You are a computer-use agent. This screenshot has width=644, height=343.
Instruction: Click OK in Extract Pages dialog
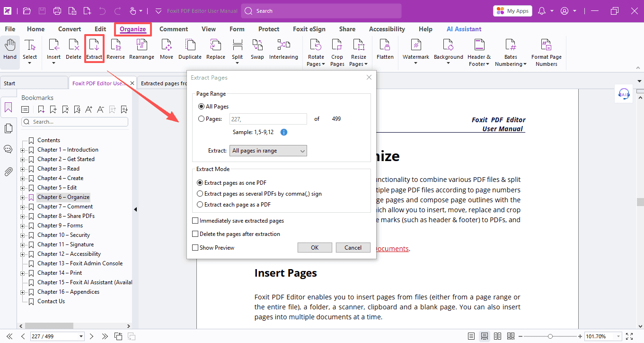click(x=315, y=247)
